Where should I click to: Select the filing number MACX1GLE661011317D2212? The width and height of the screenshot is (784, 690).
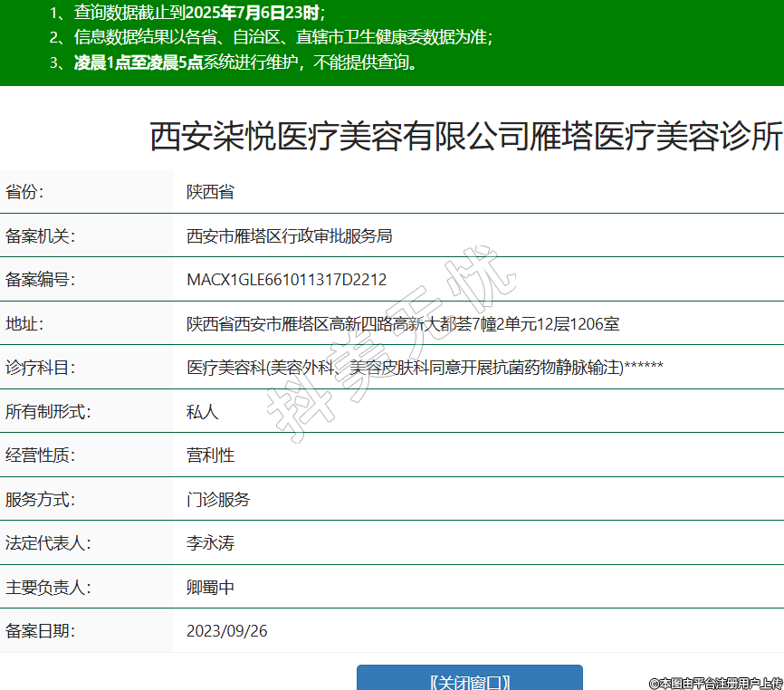click(286, 280)
